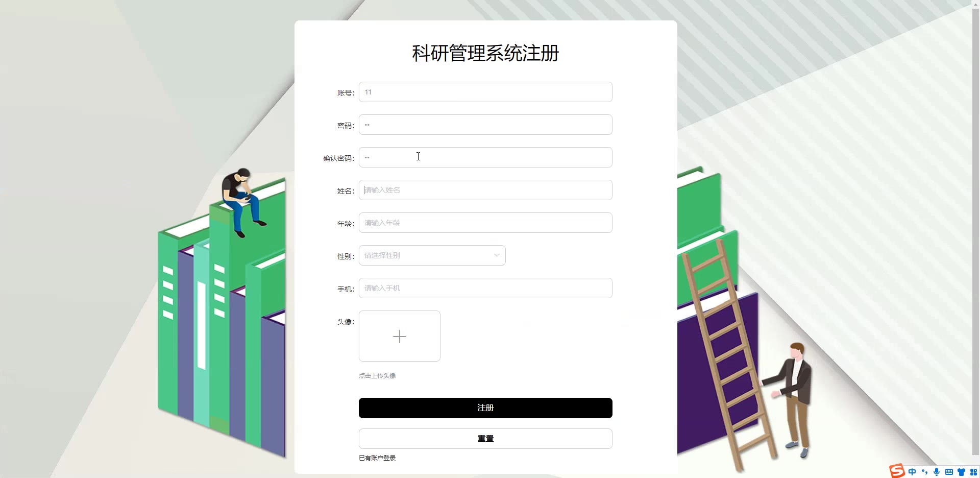Open the 请选择性别 select box
This screenshot has height=478, width=980.
click(432, 255)
